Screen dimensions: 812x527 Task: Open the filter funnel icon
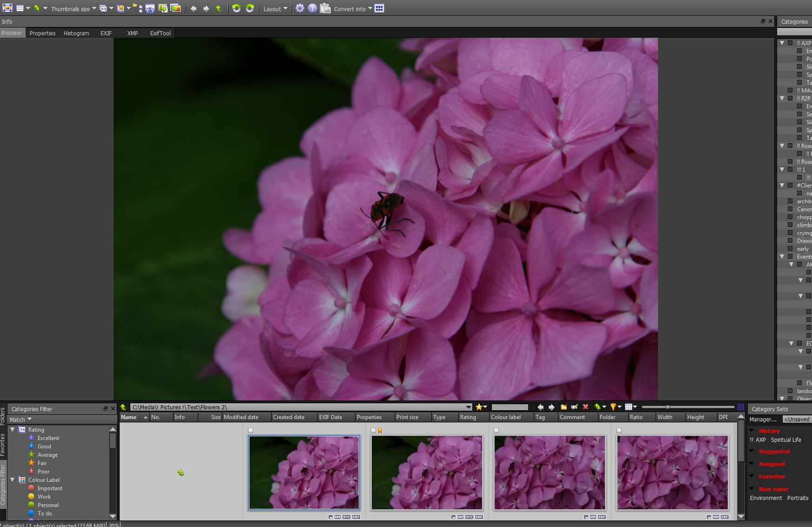tap(613, 407)
